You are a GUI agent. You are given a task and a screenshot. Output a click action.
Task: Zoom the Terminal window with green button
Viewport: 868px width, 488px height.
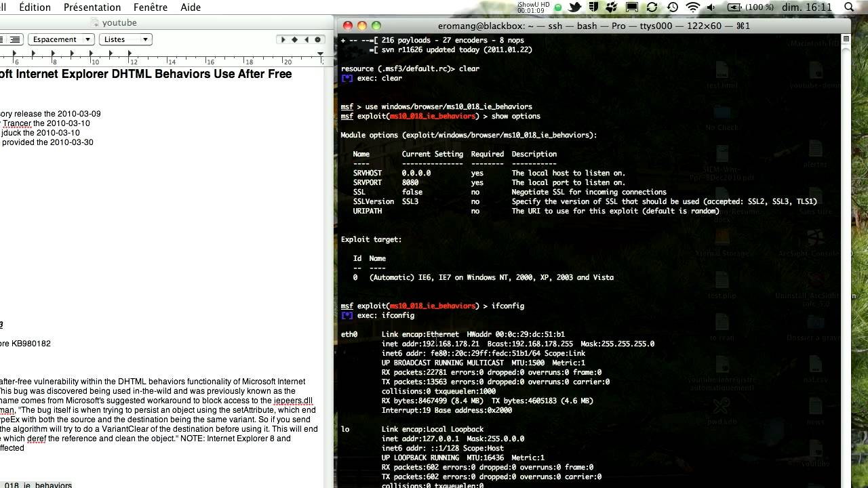pyautogui.click(x=375, y=26)
